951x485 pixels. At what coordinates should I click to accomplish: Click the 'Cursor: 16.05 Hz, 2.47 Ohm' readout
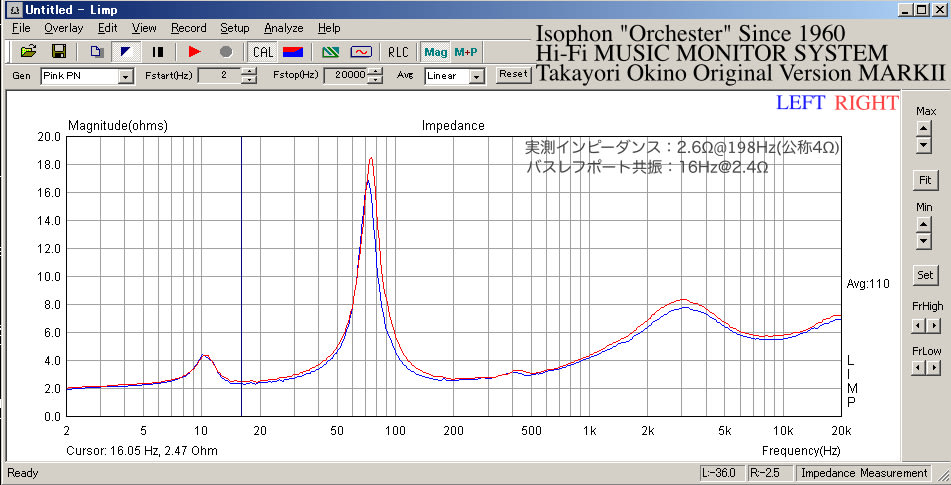(142, 451)
